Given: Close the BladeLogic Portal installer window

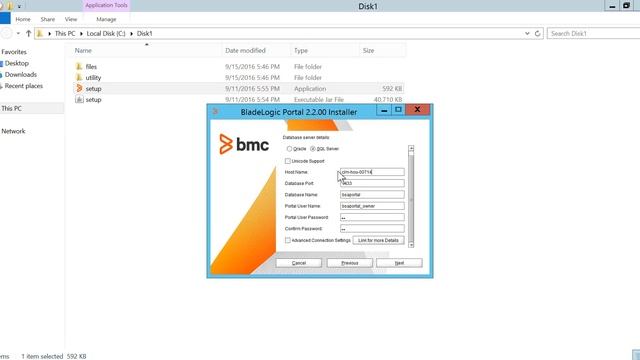Looking at the screenshot, I should tap(417, 110).
